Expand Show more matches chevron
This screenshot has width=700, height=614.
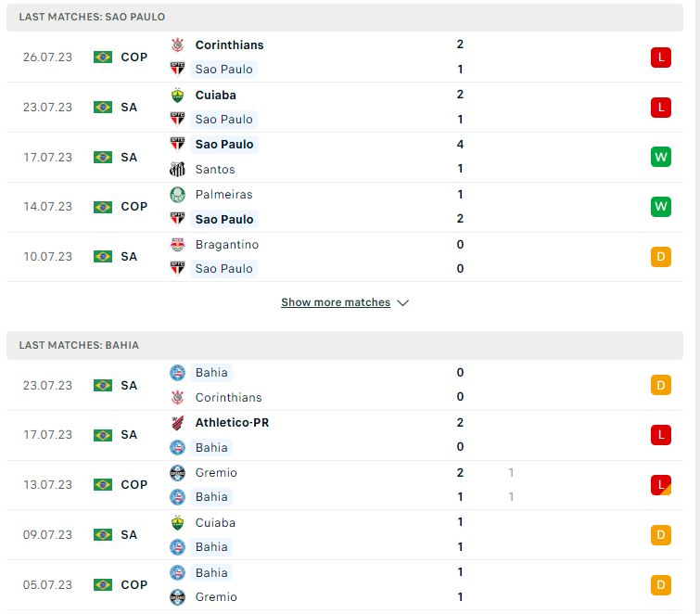tap(402, 302)
